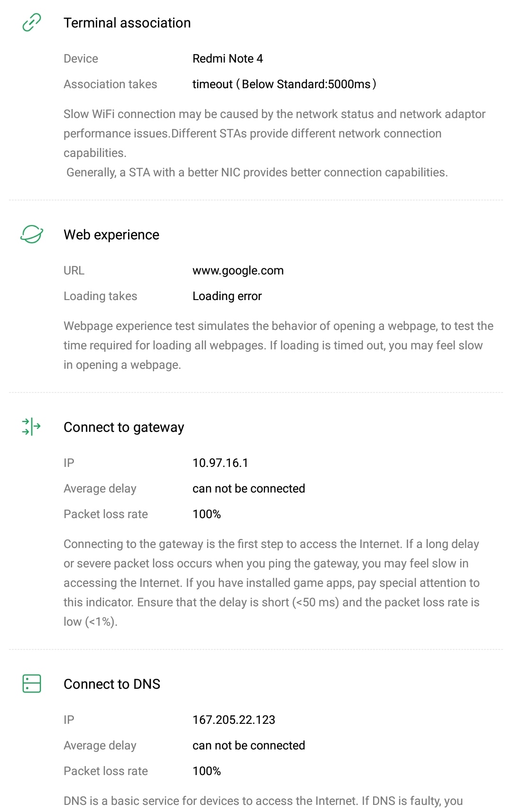512x812 pixels.
Task: Select the Web experience heading
Action: point(111,235)
